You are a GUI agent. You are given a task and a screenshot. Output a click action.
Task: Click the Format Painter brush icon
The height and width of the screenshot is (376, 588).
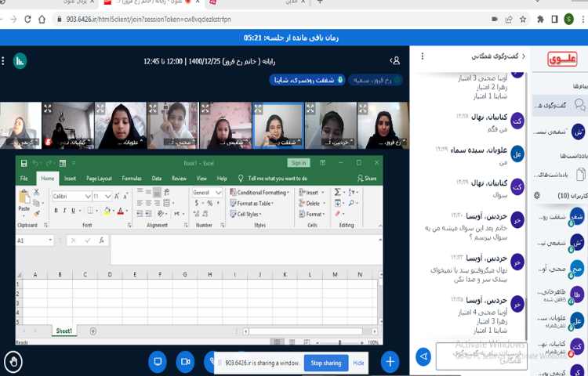click(x=36, y=214)
